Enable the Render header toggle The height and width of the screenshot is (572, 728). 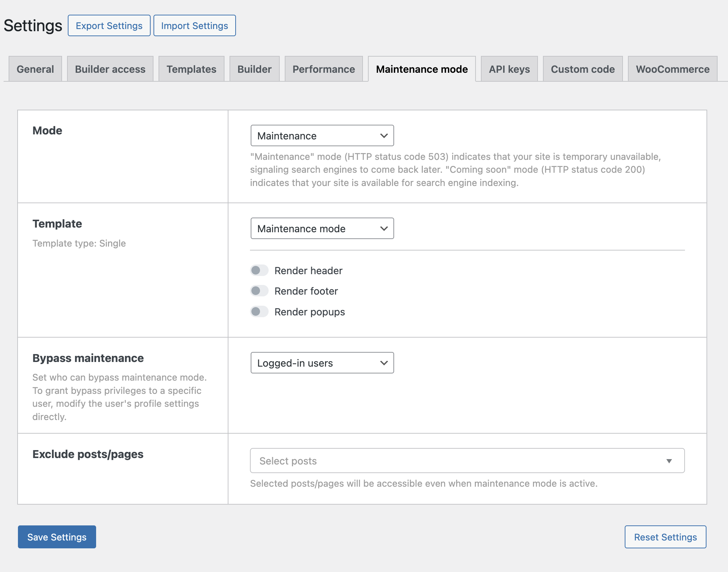[x=259, y=270]
